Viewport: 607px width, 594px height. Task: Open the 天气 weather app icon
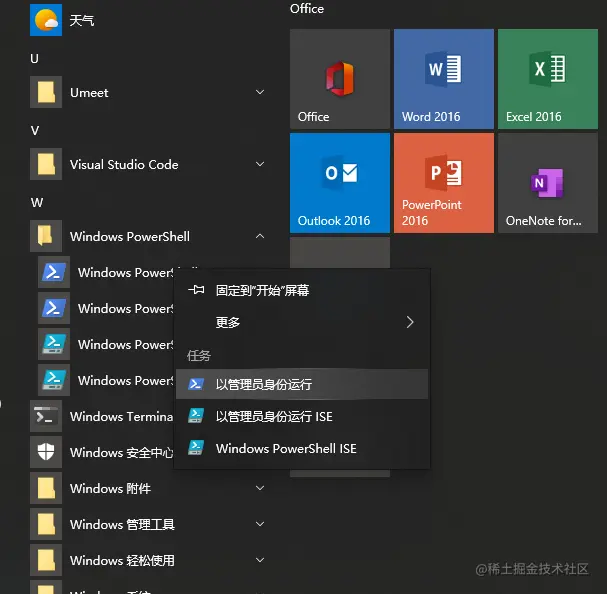46,20
